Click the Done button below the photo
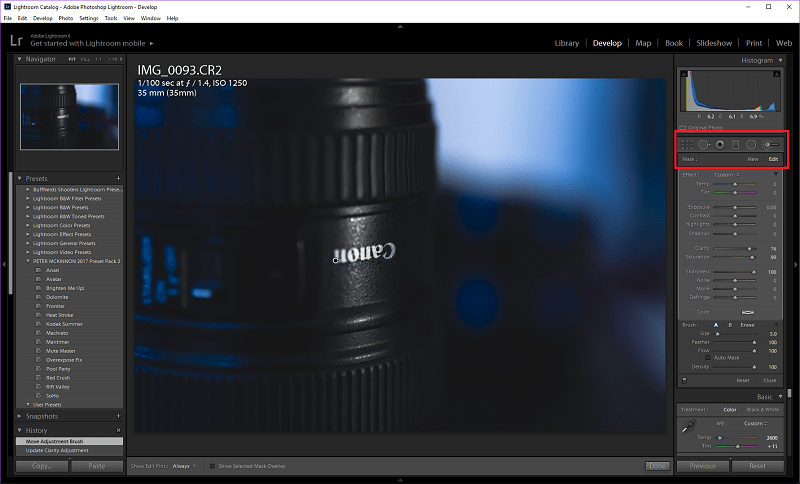Viewport: 800px width, 484px height. click(x=658, y=466)
